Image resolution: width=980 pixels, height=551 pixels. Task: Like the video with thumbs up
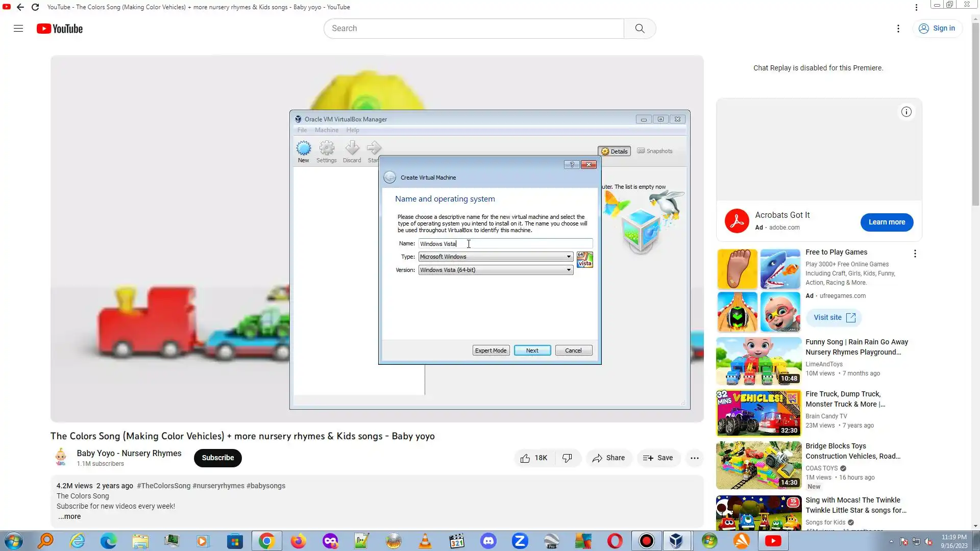tap(525, 458)
